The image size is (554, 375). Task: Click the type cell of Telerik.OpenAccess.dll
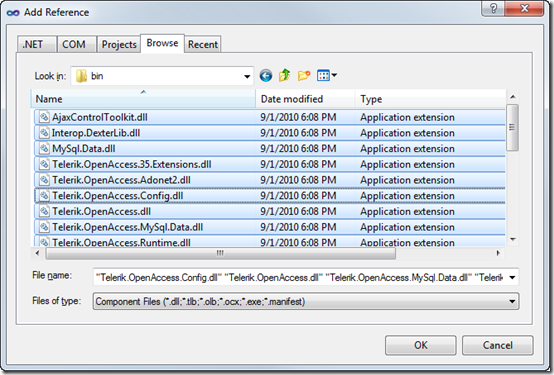click(407, 211)
